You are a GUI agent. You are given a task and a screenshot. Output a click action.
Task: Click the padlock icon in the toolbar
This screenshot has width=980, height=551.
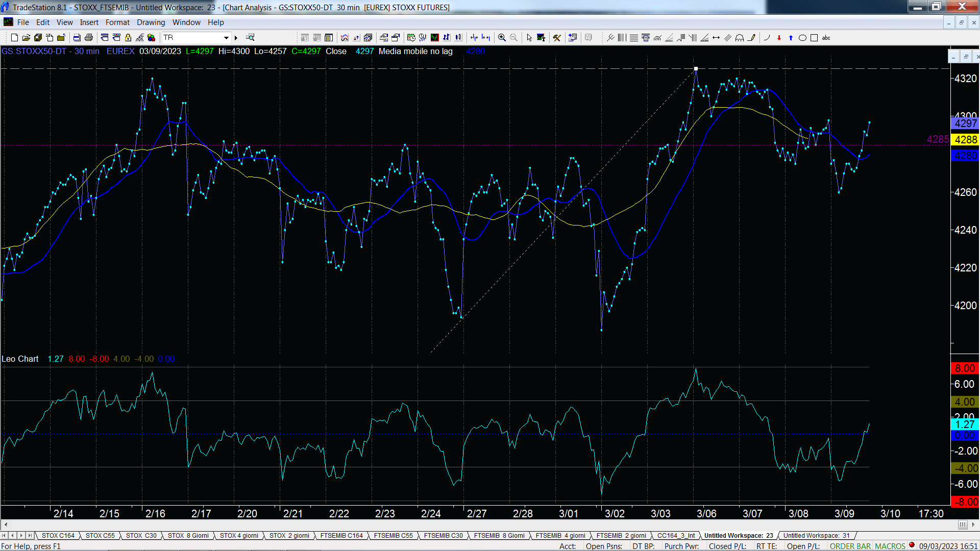(128, 38)
